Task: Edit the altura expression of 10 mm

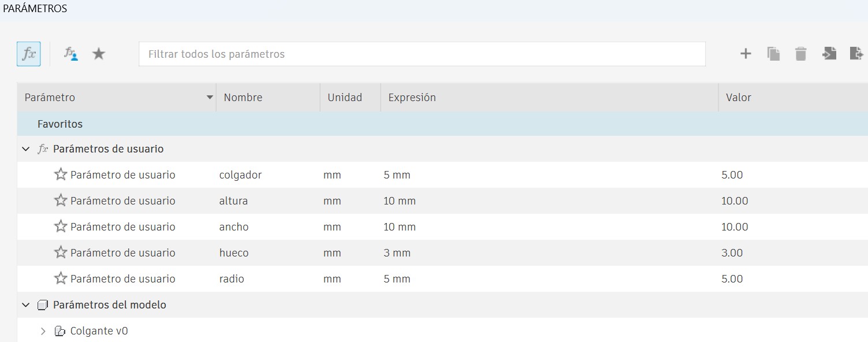Action: tap(400, 200)
